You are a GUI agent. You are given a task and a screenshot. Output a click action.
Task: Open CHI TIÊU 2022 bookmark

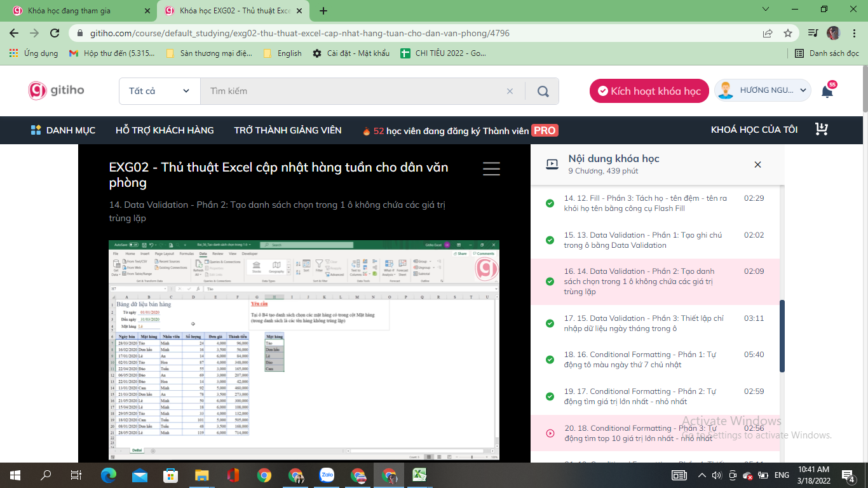coord(444,53)
